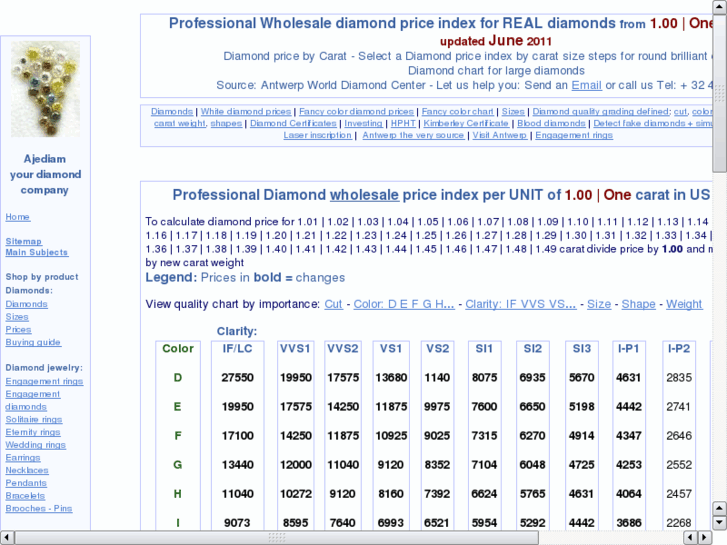Screen dimensions: 727x545
Task: Click the I-P2 column header
Action: pos(679,348)
